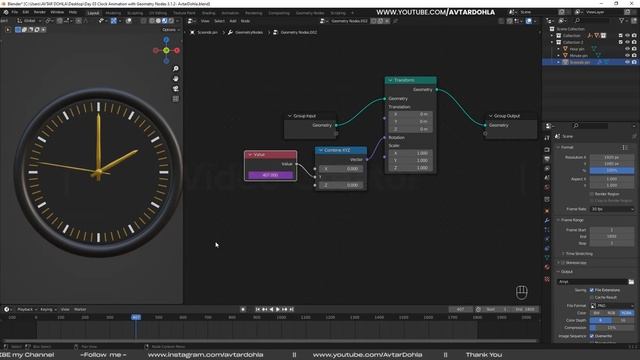Open the Playback dropdown in timeline

(x=27, y=309)
